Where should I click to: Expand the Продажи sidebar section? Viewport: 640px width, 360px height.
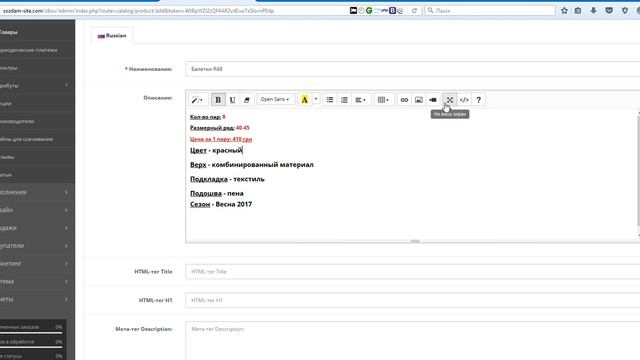(x=37, y=228)
